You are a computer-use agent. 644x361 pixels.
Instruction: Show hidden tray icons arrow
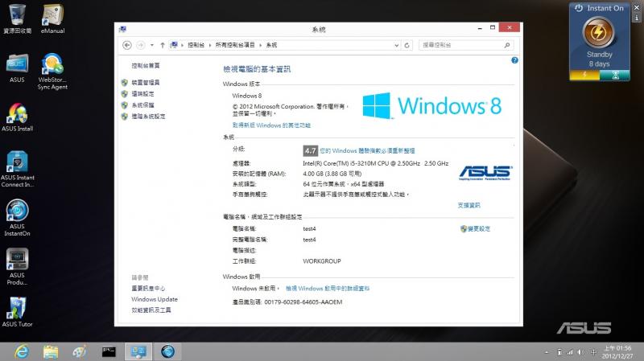[547, 352]
